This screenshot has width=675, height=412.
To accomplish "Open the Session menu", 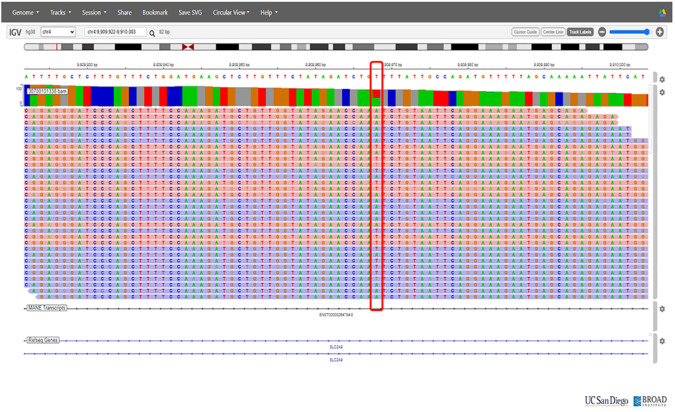I will pyautogui.click(x=93, y=13).
